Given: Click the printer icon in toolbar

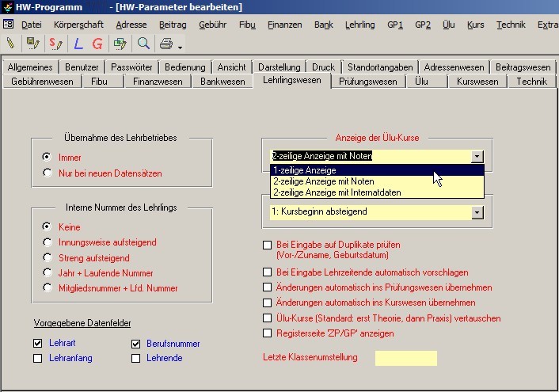Looking at the screenshot, I should (165, 43).
